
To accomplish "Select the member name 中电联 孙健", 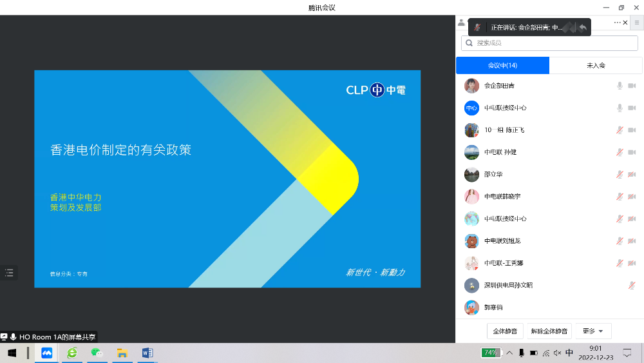I will [x=500, y=152].
